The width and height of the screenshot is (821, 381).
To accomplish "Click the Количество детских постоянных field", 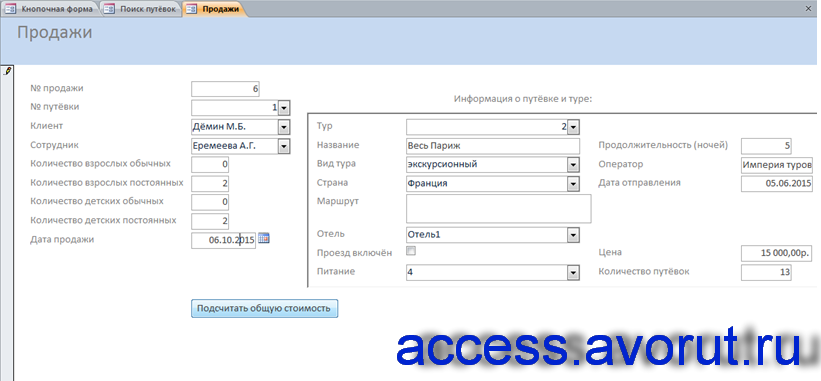I will click(209, 221).
